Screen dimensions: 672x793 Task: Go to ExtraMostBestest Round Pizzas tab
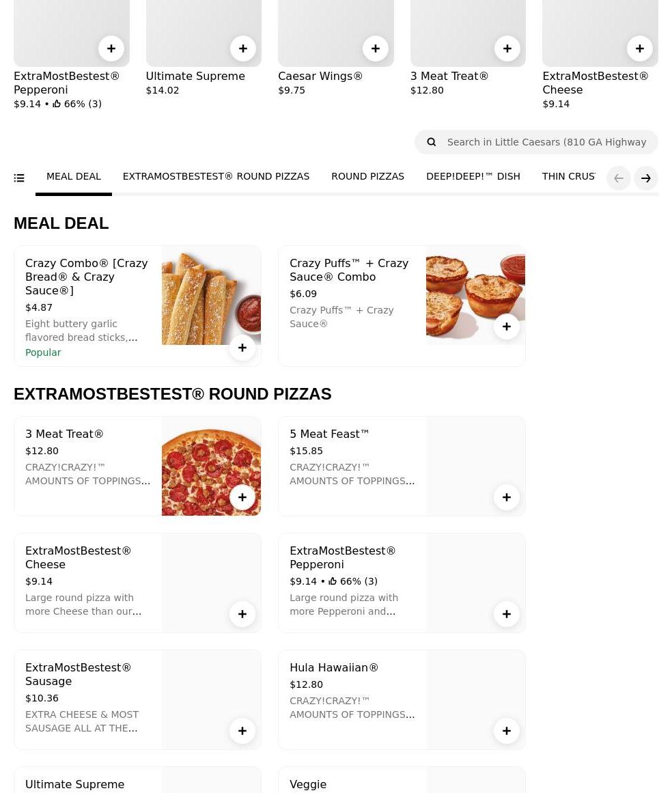click(x=216, y=176)
